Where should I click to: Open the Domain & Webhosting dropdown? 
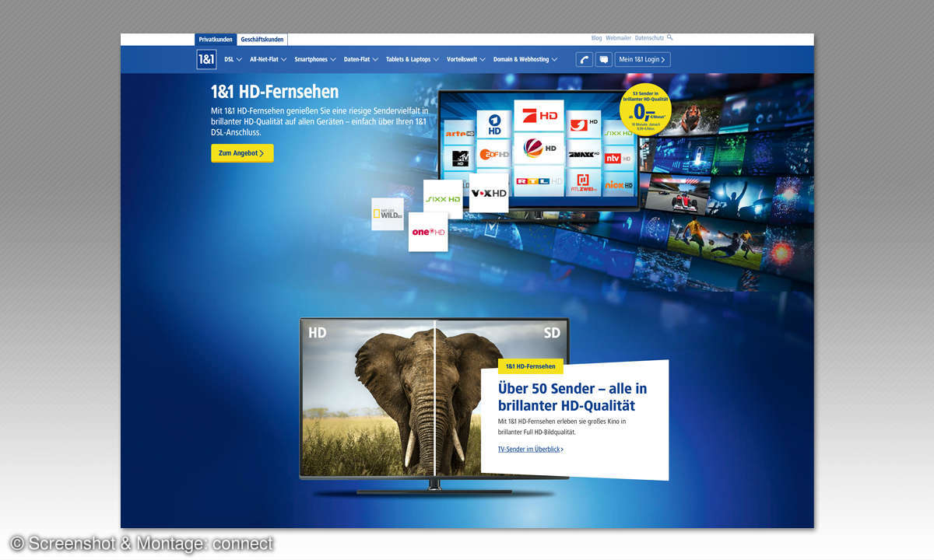click(x=525, y=59)
